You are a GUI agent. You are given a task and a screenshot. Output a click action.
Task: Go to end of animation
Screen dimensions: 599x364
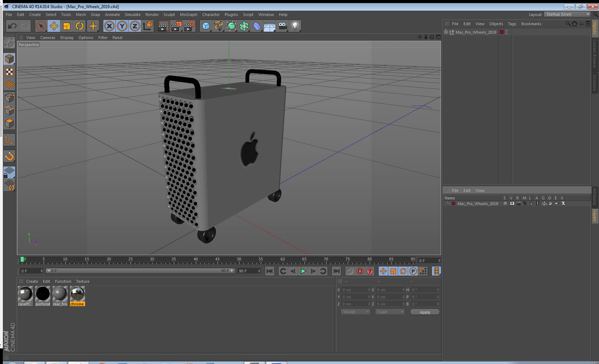click(336, 271)
